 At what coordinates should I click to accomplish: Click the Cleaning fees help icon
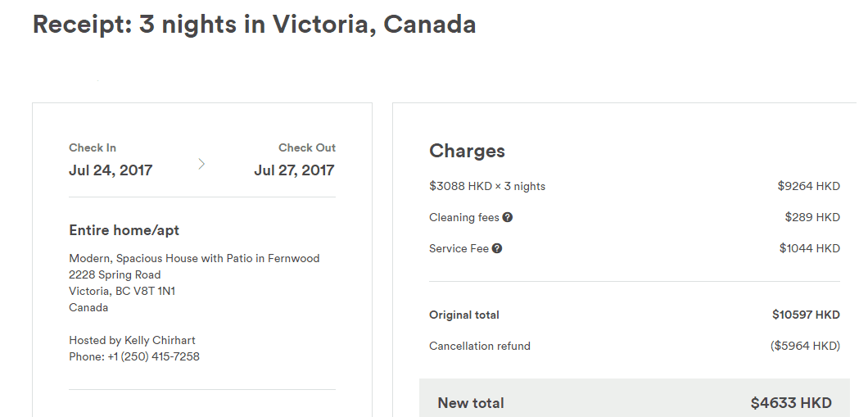(508, 217)
